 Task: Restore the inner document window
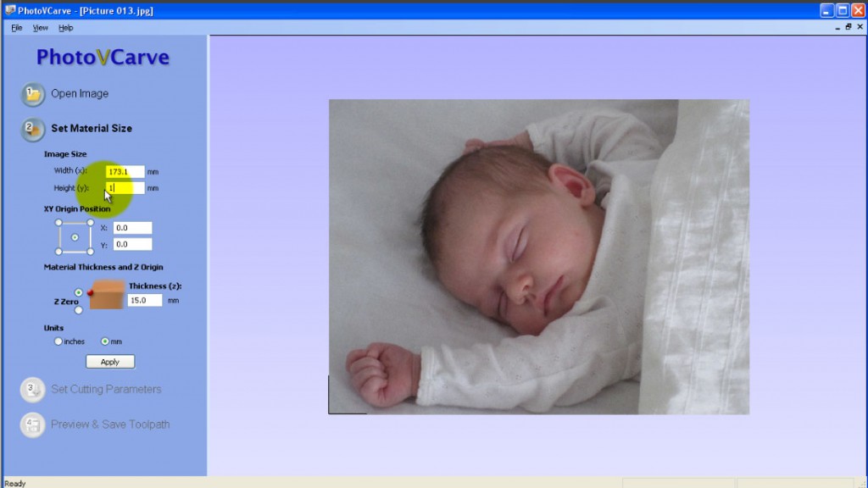(848, 27)
